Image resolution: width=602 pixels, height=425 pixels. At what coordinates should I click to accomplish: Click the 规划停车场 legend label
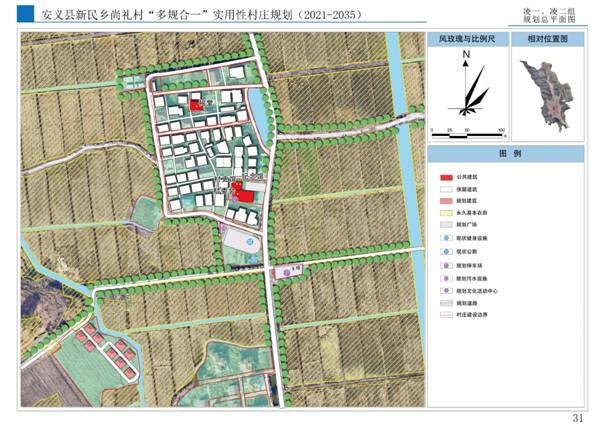[x=470, y=266]
